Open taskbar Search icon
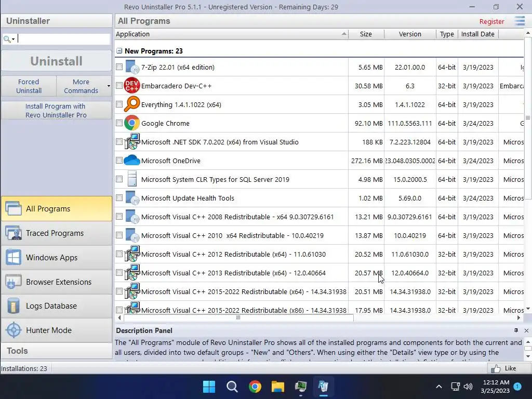Screen dimensions: 532x399 (232, 387)
